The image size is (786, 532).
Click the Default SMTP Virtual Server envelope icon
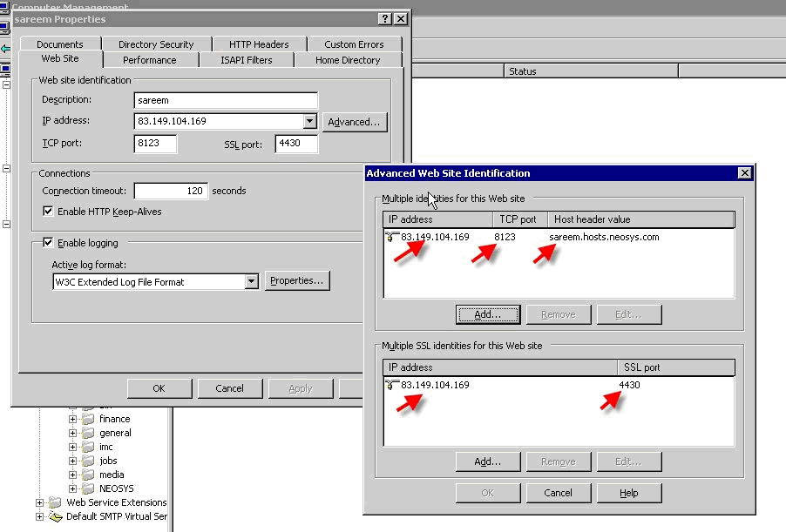point(56,516)
